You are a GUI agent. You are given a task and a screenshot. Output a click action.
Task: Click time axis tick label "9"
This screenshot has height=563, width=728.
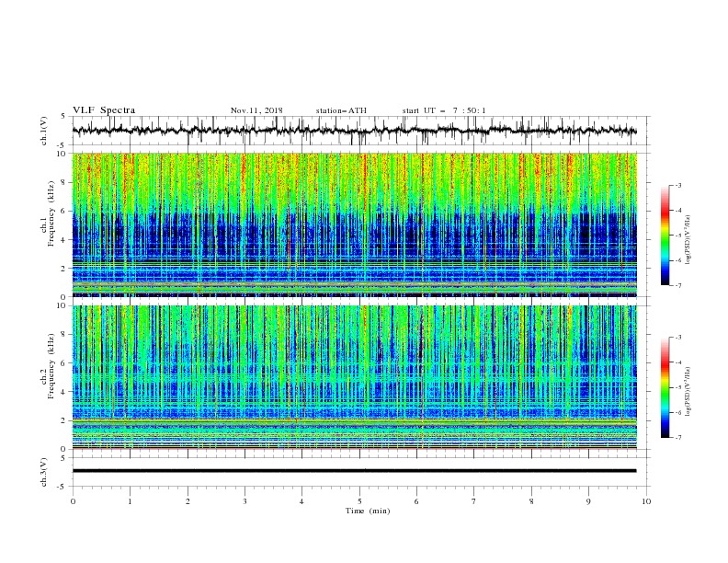pyautogui.click(x=588, y=501)
